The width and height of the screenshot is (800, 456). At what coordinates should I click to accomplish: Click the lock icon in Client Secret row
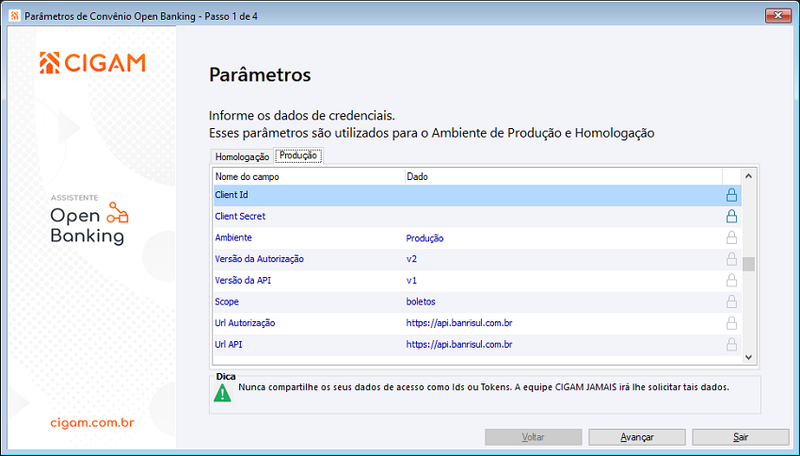pyautogui.click(x=731, y=216)
